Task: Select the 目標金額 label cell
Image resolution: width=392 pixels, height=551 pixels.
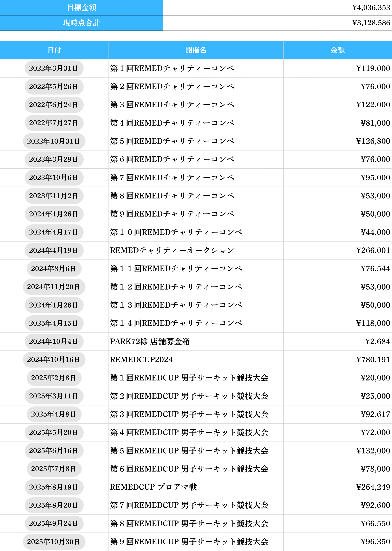Action: (81, 8)
